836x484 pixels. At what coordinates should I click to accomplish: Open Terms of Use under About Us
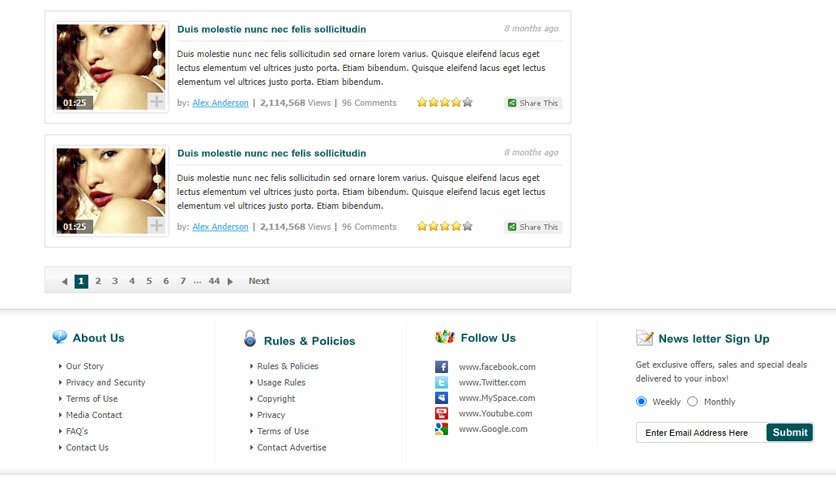(92, 399)
